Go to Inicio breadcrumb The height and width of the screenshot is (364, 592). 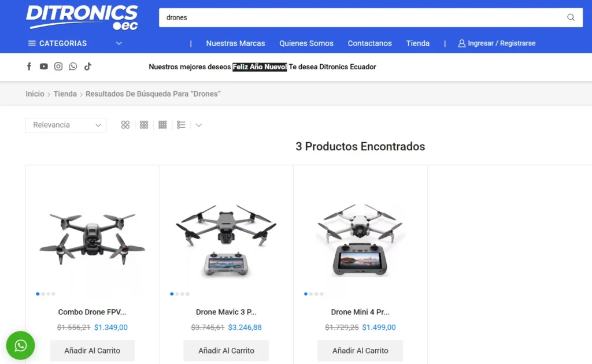point(35,94)
